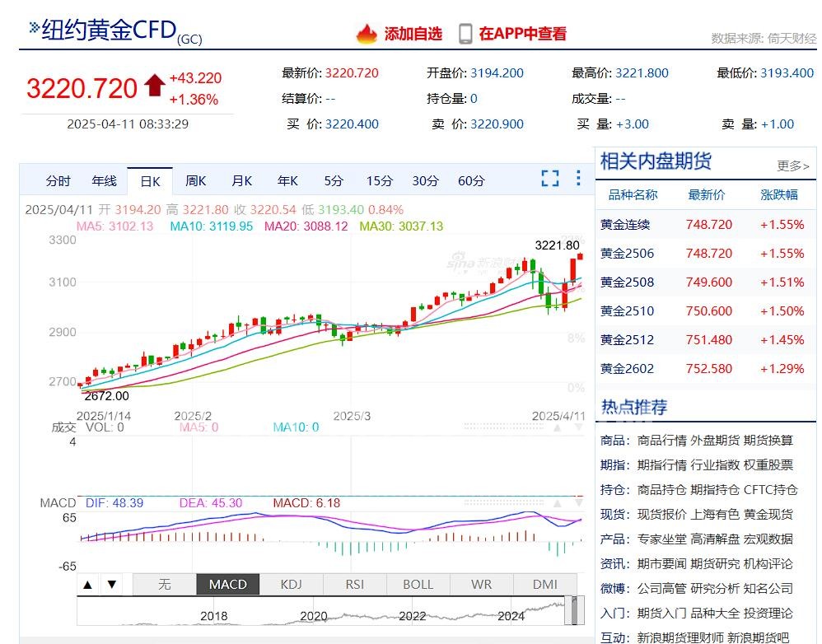Enable the BOLL indicator
The image size is (822, 644).
pyautogui.click(x=418, y=584)
